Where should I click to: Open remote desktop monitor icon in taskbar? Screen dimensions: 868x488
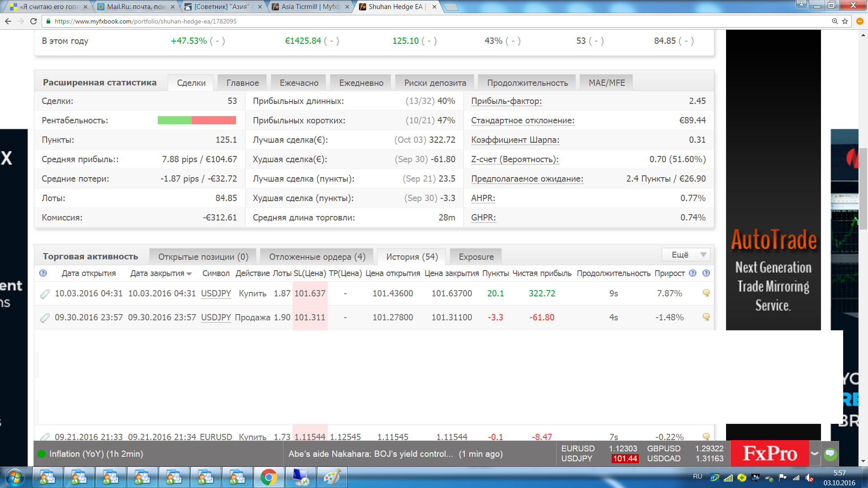[300, 477]
